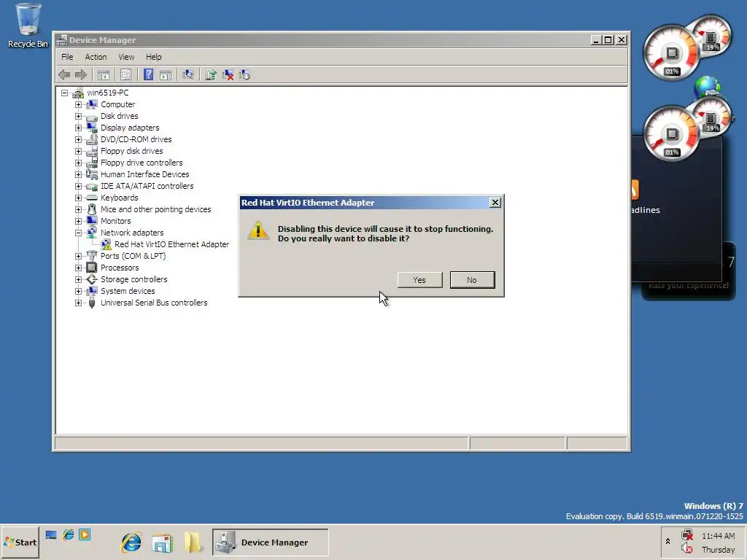Viewport: 747px width, 560px height.
Task: Collapse the win6519-PC root node
Action: coord(64,93)
